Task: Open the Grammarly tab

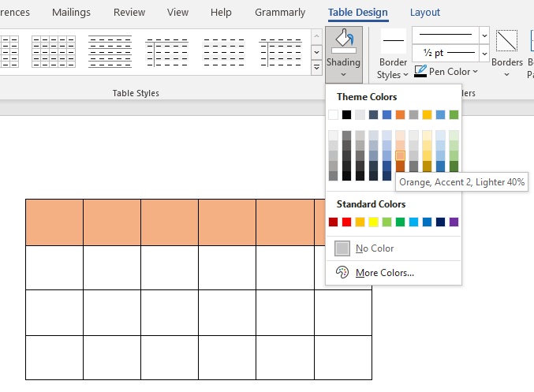Action: (280, 13)
